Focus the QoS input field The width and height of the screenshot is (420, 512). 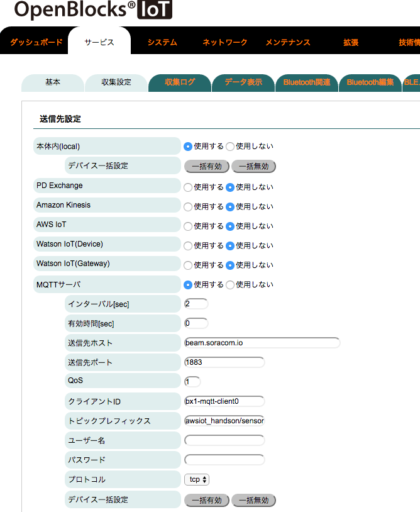(192, 381)
